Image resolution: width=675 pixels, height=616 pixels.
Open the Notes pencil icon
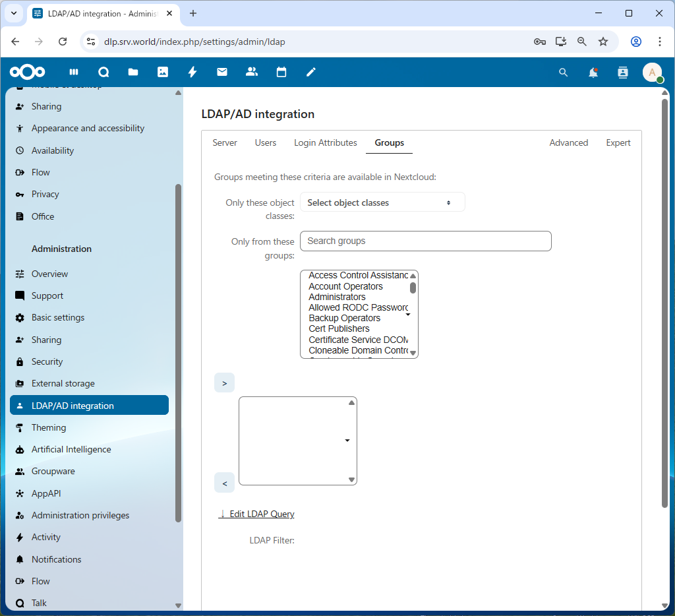[311, 72]
